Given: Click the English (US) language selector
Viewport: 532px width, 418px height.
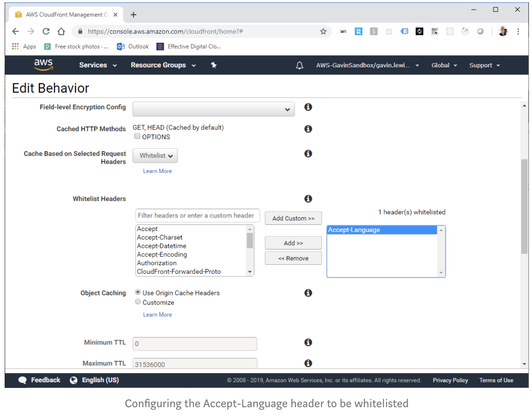Looking at the screenshot, I should point(100,380).
